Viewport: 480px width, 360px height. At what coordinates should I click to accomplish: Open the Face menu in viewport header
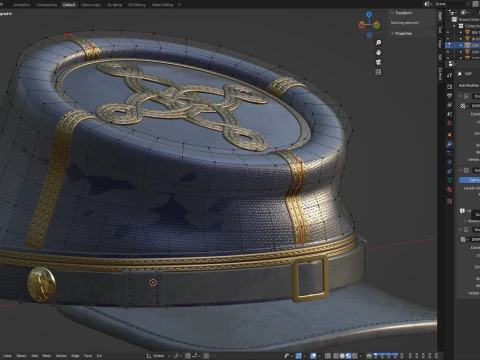pos(88,356)
